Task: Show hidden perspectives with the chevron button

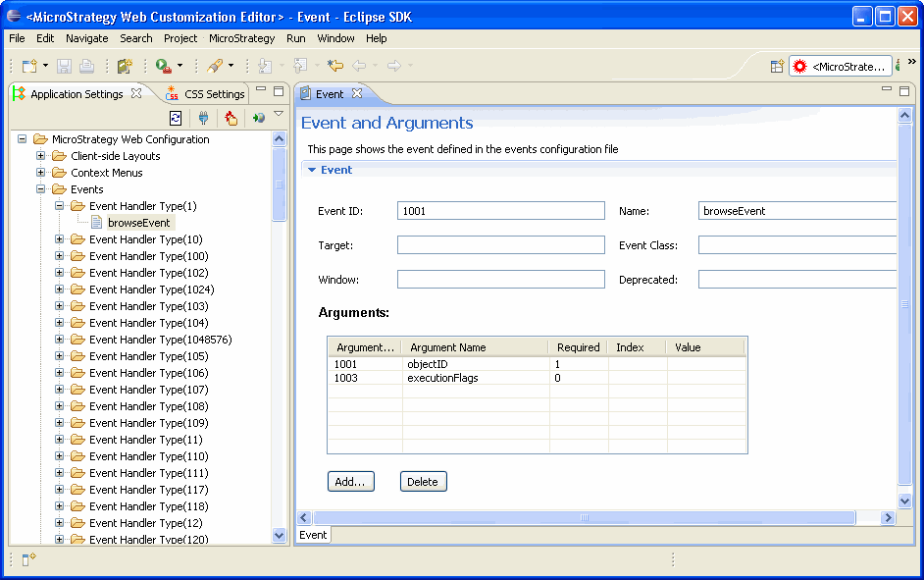Action: click(911, 61)
